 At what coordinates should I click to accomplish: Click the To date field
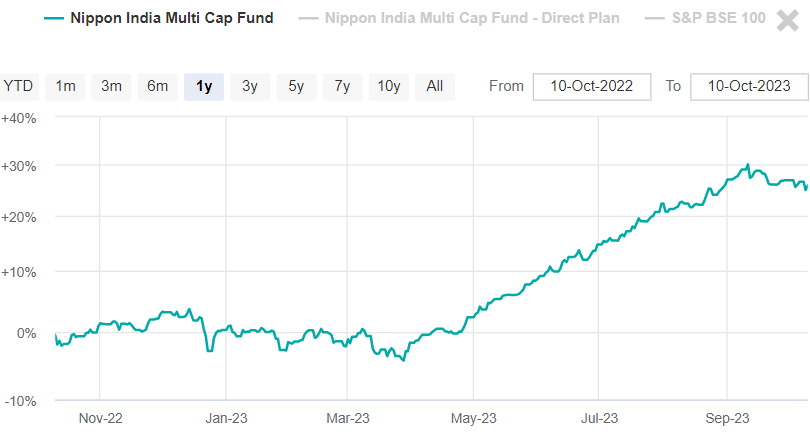coord(749,86)
